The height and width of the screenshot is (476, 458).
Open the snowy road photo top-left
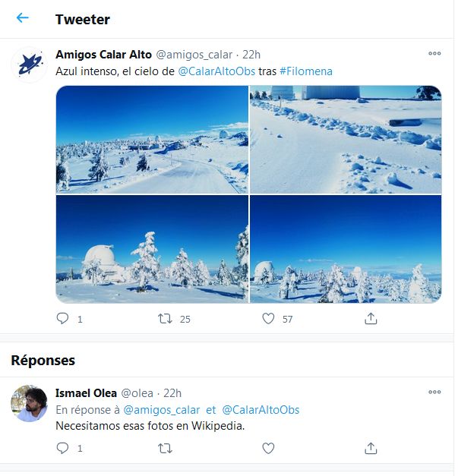(x=152, y=140)
